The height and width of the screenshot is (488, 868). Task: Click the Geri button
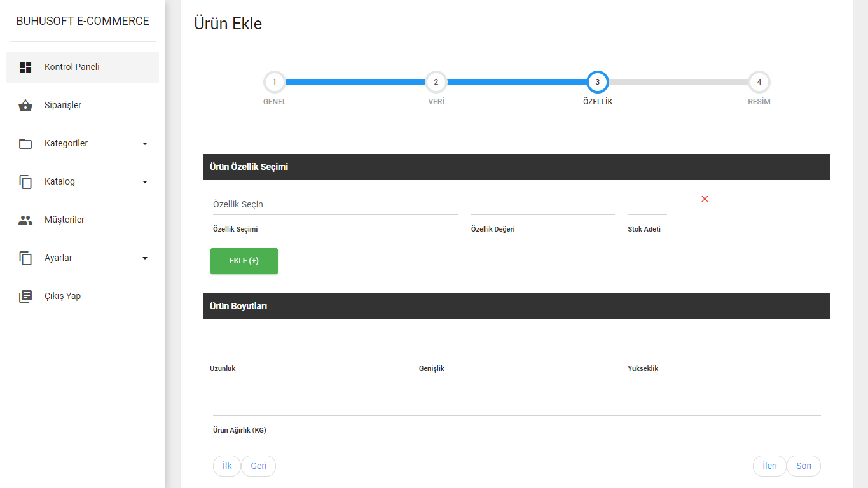click(x=259, y=466)
